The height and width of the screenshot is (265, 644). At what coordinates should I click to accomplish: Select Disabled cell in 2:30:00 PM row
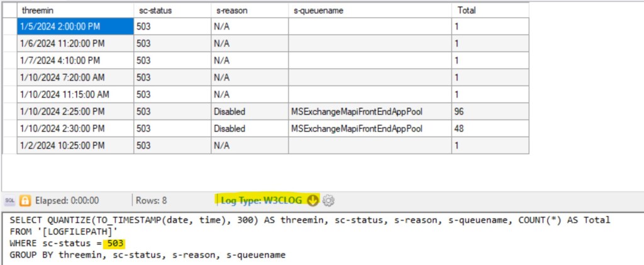point(248,129)
